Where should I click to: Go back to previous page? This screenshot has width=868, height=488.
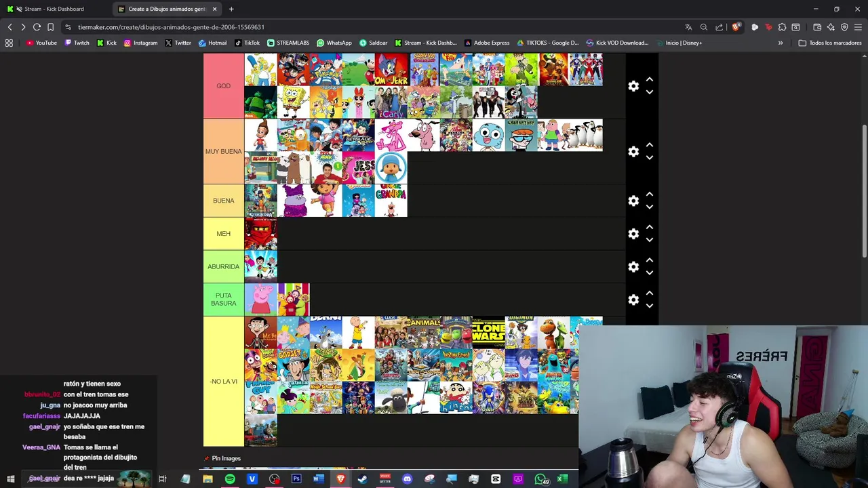tap(9, 27)
